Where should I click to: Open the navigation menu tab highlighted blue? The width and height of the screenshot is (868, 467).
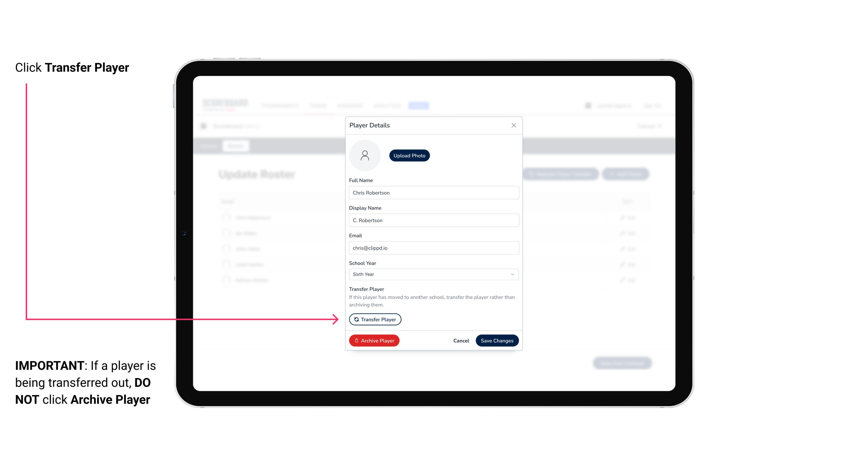coord(419,105)
